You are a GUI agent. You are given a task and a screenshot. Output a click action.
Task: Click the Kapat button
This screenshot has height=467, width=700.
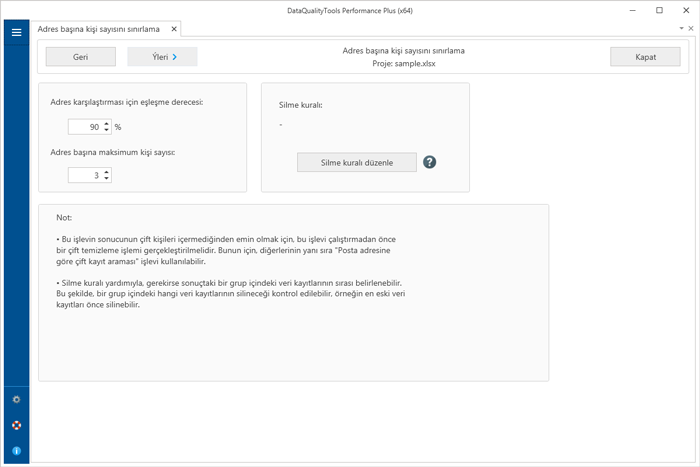click(645, 57)
